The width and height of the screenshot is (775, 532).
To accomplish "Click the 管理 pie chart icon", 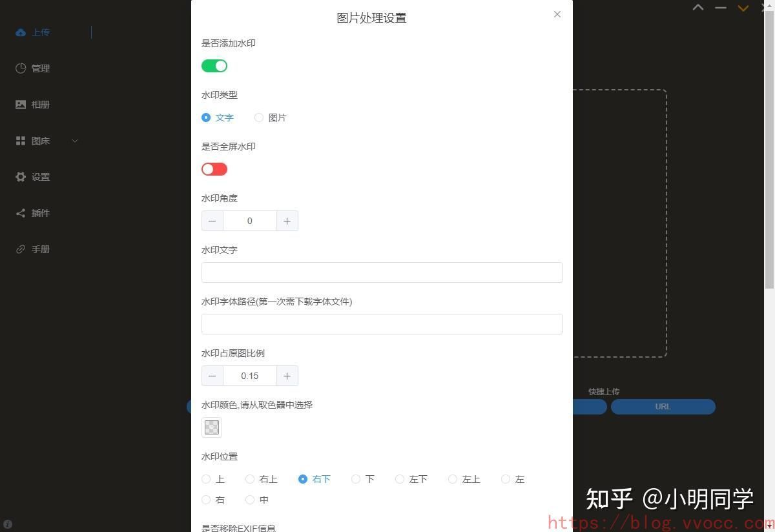I will pyautogui.click(x=21, y=68).
